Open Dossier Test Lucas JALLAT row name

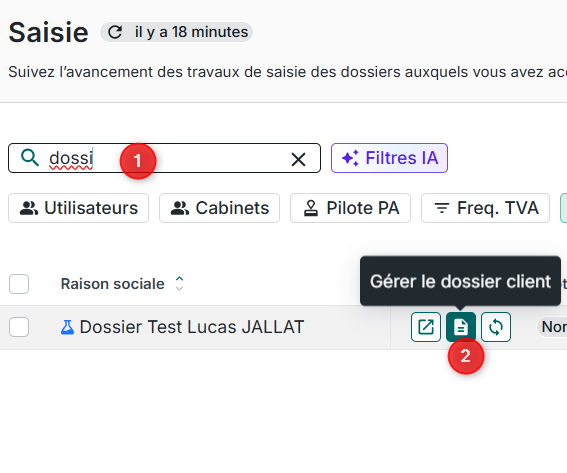click(x=192, y=327)
